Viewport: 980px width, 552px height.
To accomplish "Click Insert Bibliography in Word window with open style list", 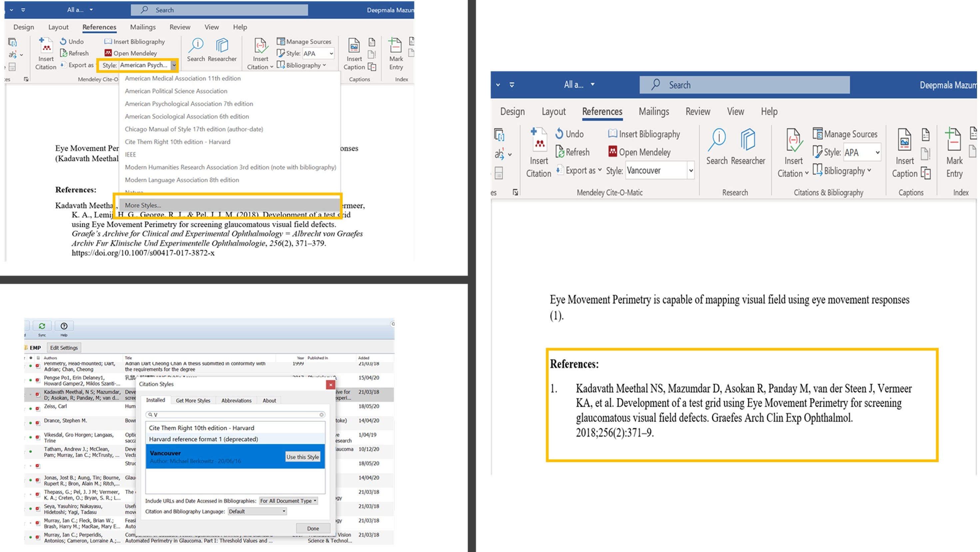I will pos(135,41).
